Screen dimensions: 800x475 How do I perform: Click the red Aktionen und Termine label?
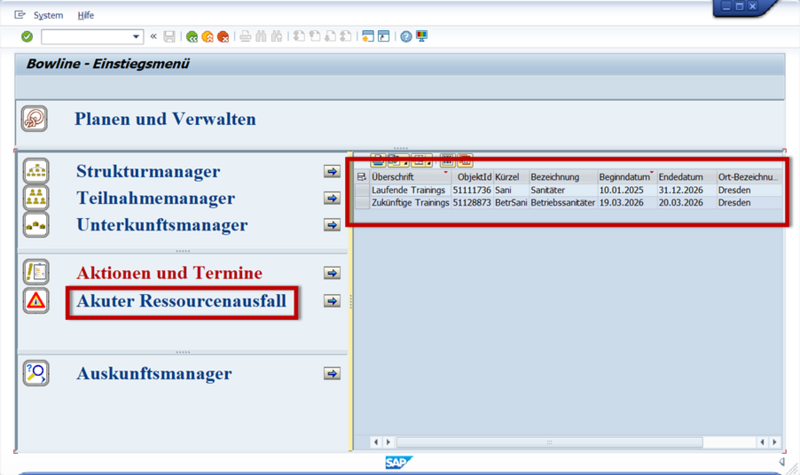169,273
